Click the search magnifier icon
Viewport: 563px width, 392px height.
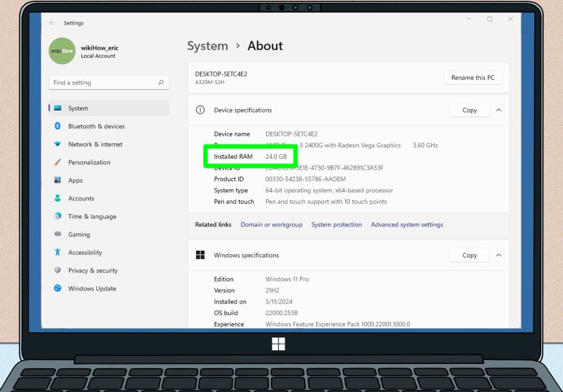pyautogui.click(x=161, y=82)
